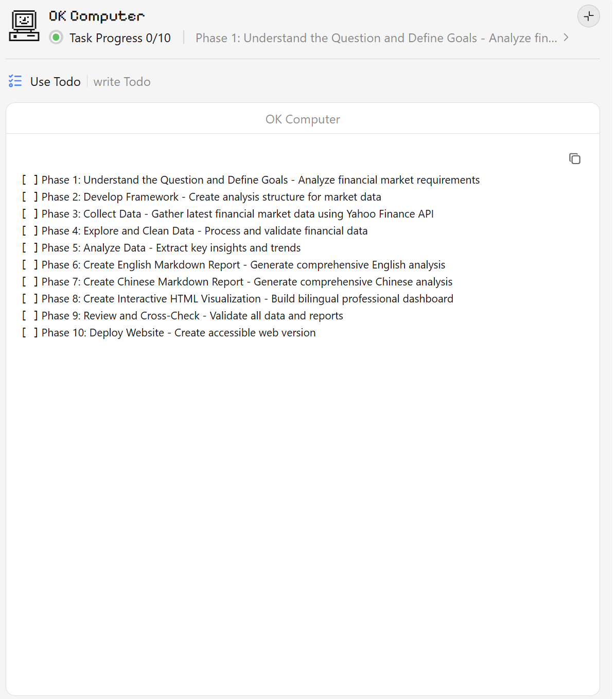Image resolution: width=616 pixels, height=699 pixels.
Task: Open the truncated Phase 1 breadcrumb text
Action: [x=376, y=38]
